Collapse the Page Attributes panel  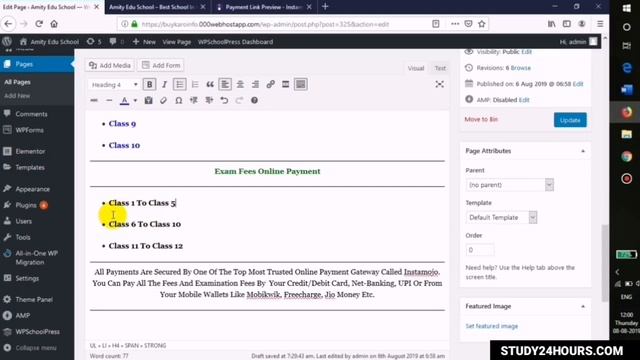(x=583, y=151)
